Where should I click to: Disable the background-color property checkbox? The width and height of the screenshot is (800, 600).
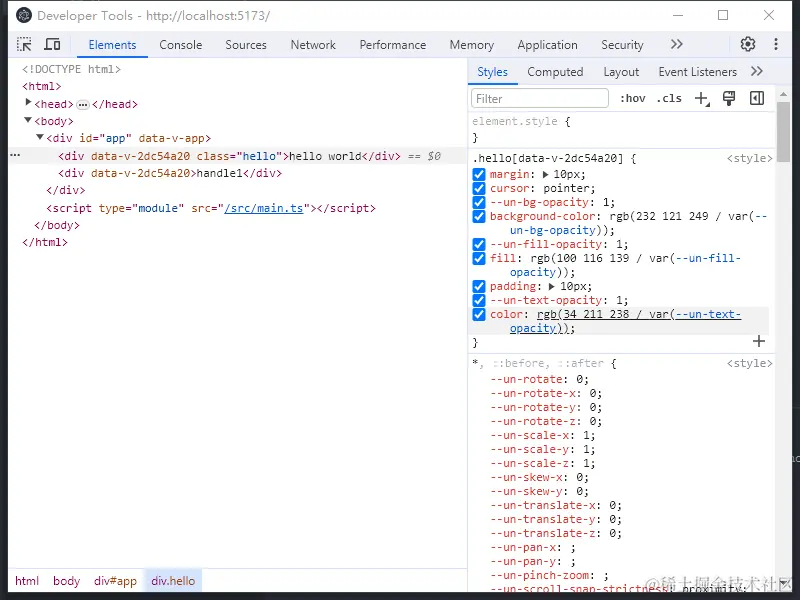tap(479, 216)
